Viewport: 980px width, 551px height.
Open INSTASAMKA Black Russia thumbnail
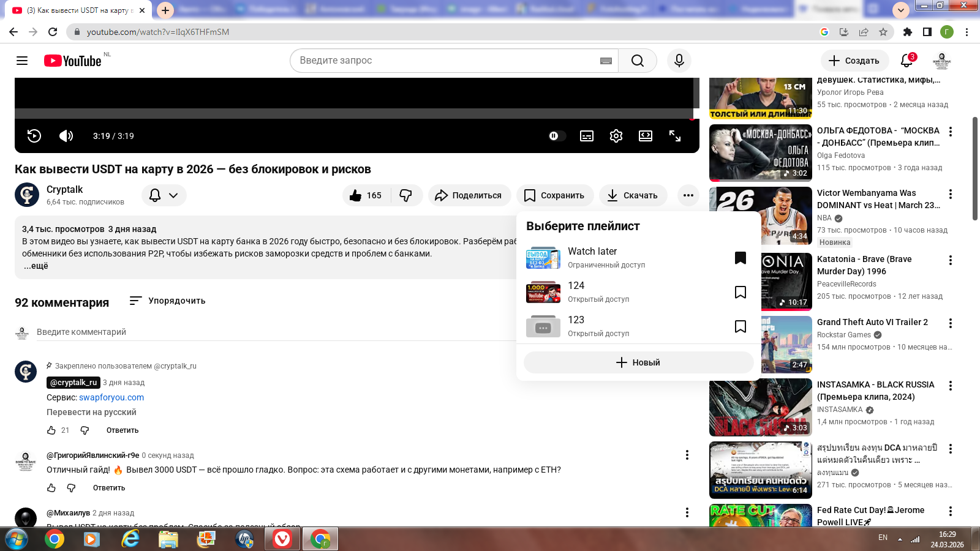coord(761,407)
